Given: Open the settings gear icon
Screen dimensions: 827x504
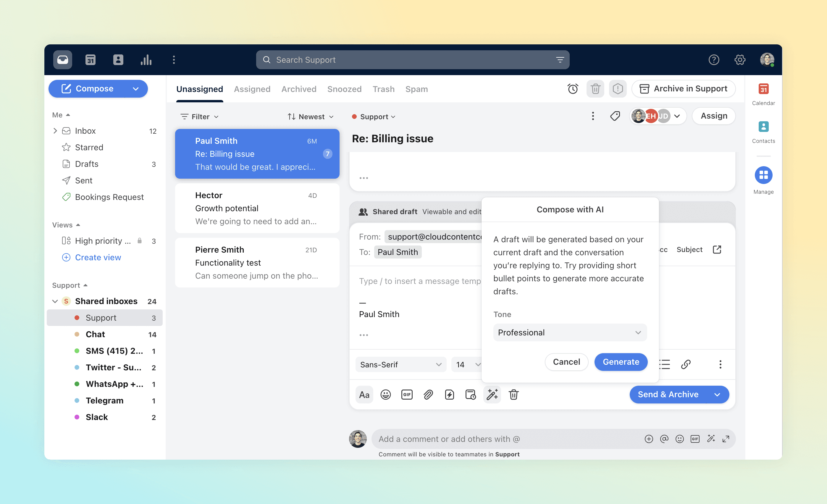Looking at the screenshot, I should 740,60.
